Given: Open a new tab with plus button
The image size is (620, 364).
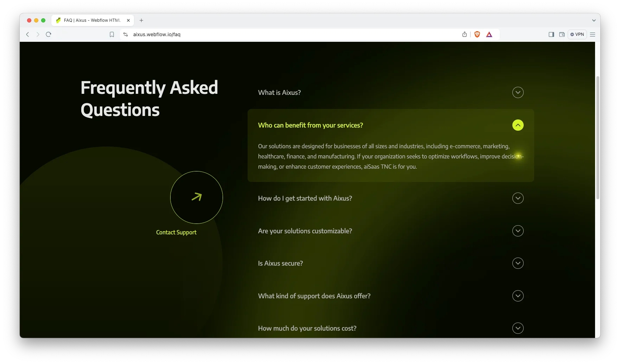Looking at the screenshot, I should click(x=141, y=20).
